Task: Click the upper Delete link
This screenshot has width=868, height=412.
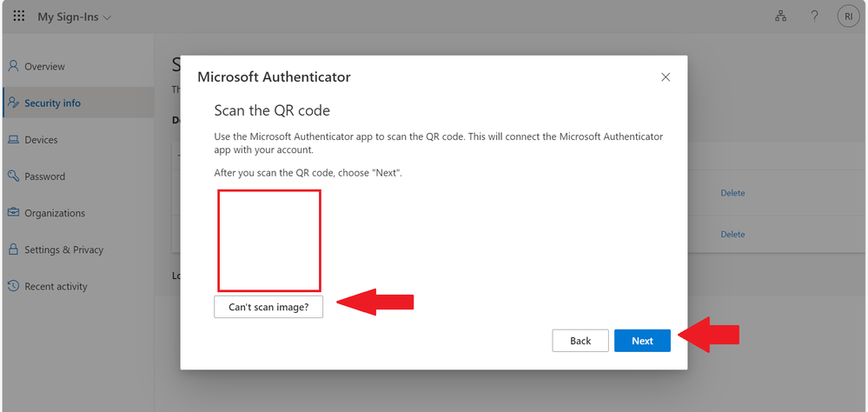Action: [732, 193]
